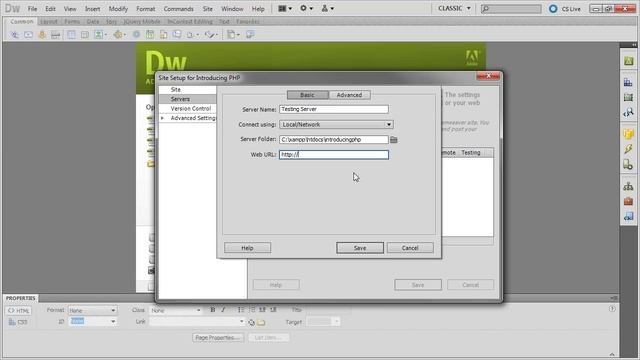Image resolution: width=640 pixels, height=360 pixels.
Task: Click Help in the server settings dialog
Action: tap(247, 248)
